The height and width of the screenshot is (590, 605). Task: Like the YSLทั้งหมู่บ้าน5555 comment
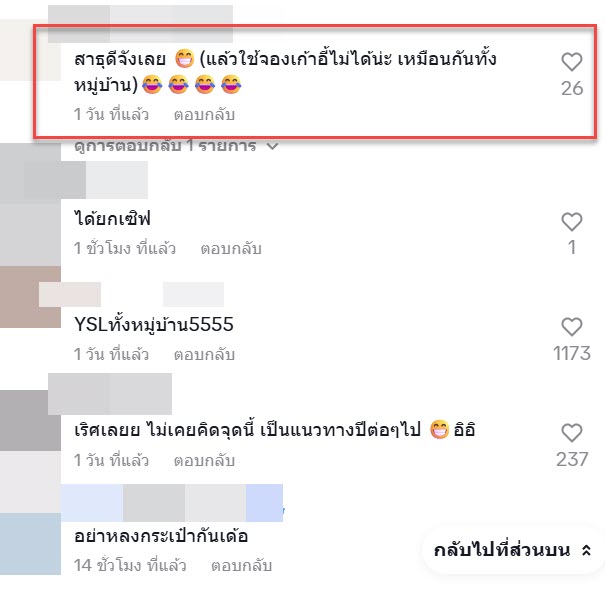571,327
